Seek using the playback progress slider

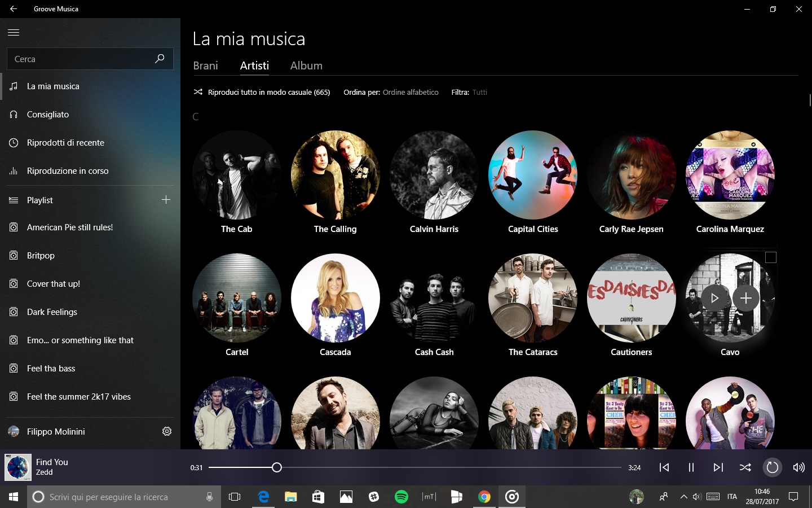[x=415, y=467]
